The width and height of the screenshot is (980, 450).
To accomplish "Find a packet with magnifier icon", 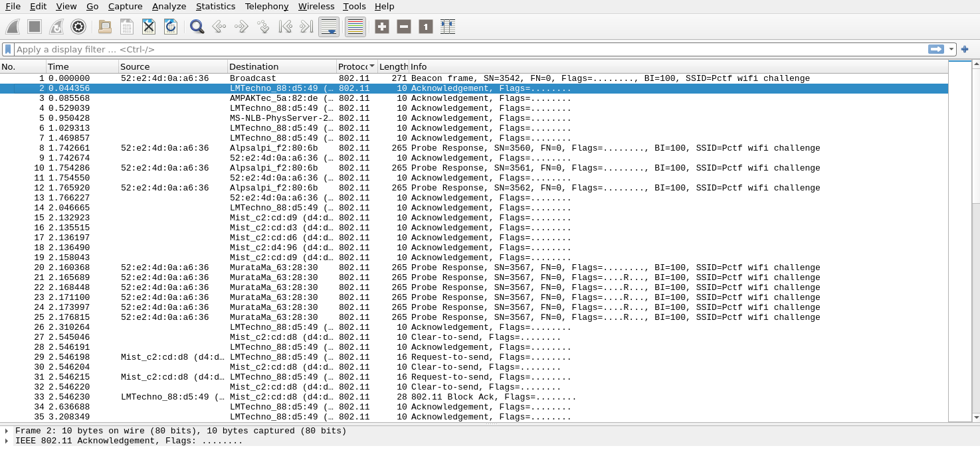I will click(197, 27).
